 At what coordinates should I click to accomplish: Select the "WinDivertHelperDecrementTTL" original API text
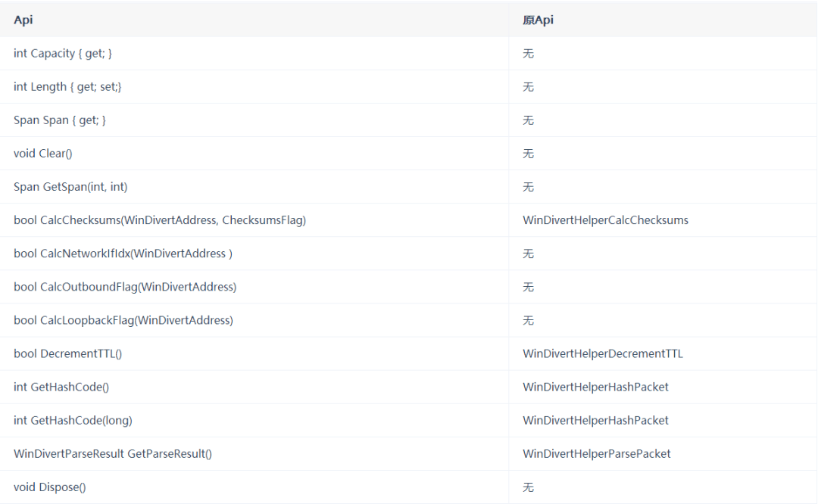[x=602, y=353]
